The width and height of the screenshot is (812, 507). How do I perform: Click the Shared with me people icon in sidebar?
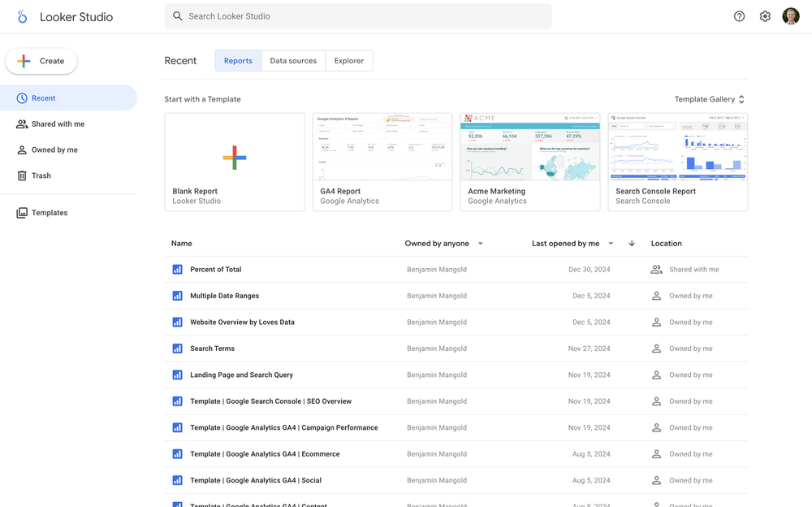[22, 123]
